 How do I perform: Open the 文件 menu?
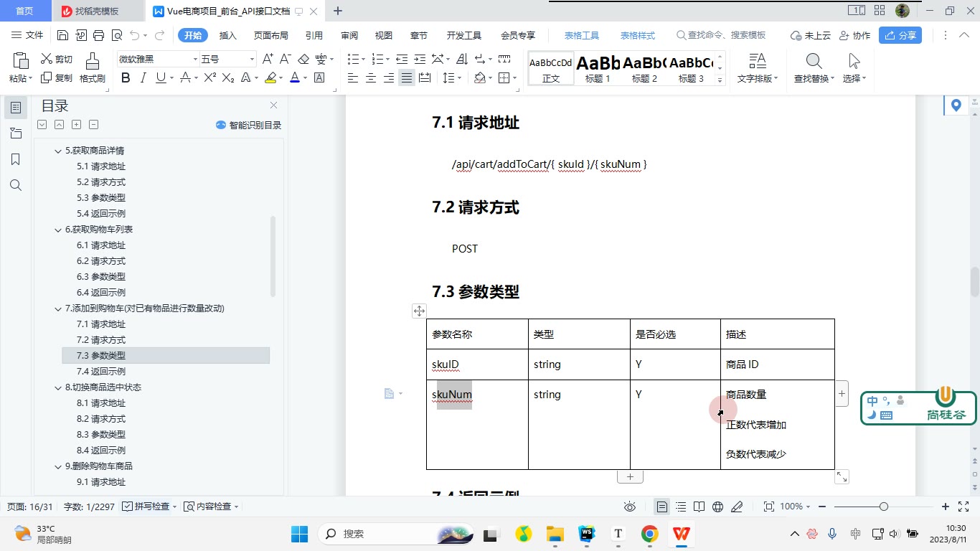(x=28, y=35)
